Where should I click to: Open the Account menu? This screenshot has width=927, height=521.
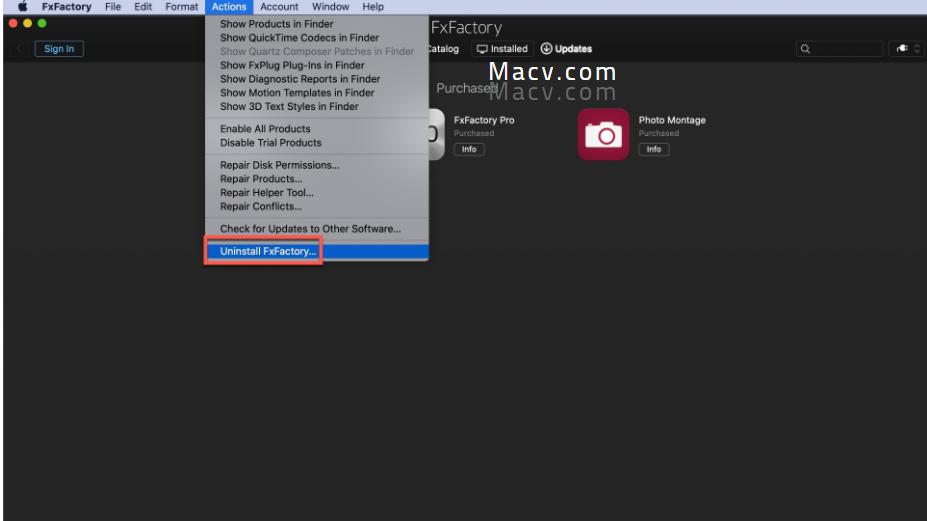(279, 7)
